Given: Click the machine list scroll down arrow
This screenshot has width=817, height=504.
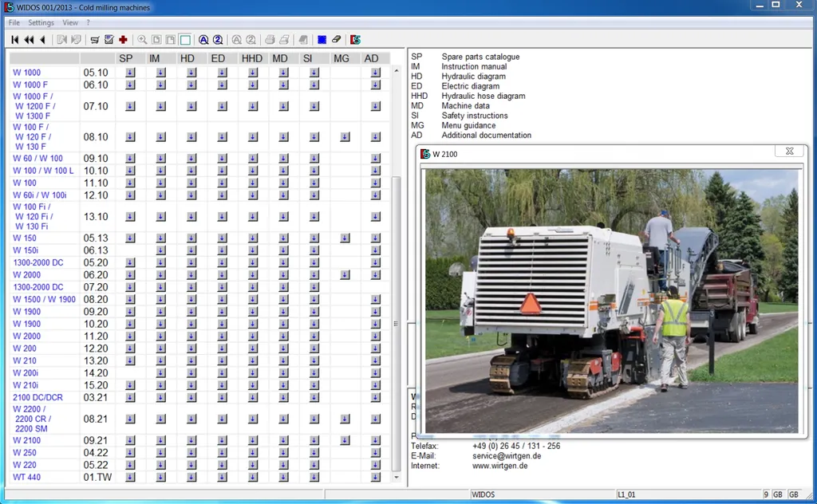Looking at the screenshot, I should (396, 477).
